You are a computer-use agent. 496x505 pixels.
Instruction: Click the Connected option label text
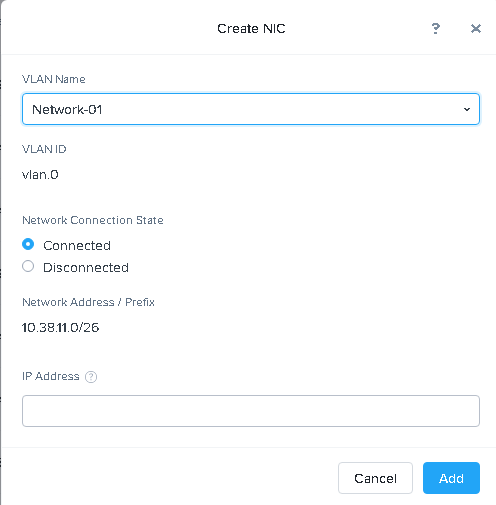(x=77, y=246)
